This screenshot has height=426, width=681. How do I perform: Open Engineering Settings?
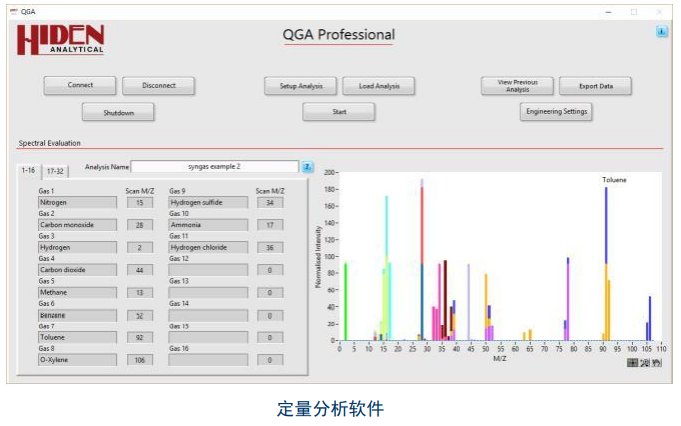556,111
